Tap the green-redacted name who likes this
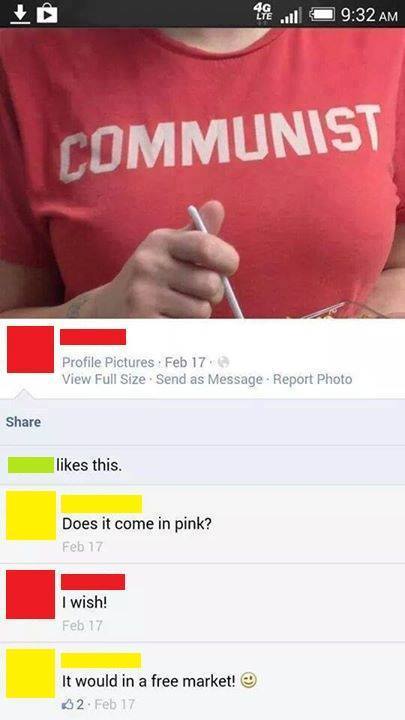 [31, 465]
